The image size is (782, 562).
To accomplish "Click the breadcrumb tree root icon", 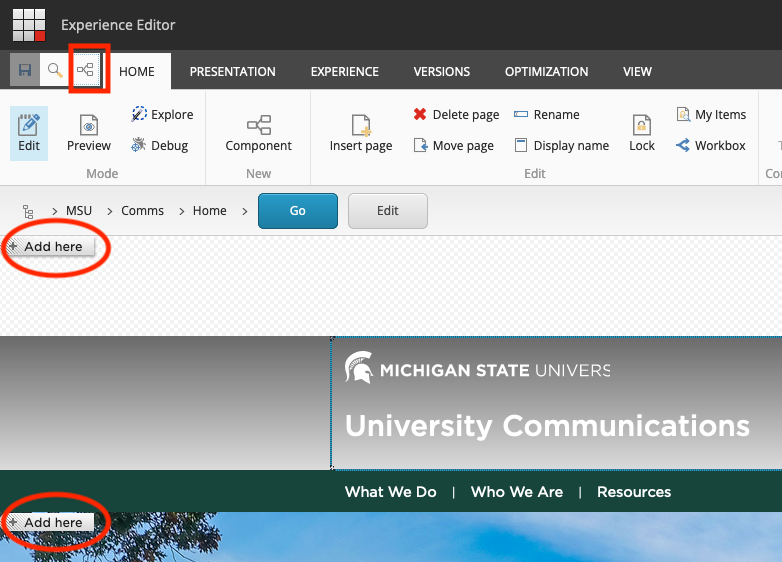I will click(28, 211).
